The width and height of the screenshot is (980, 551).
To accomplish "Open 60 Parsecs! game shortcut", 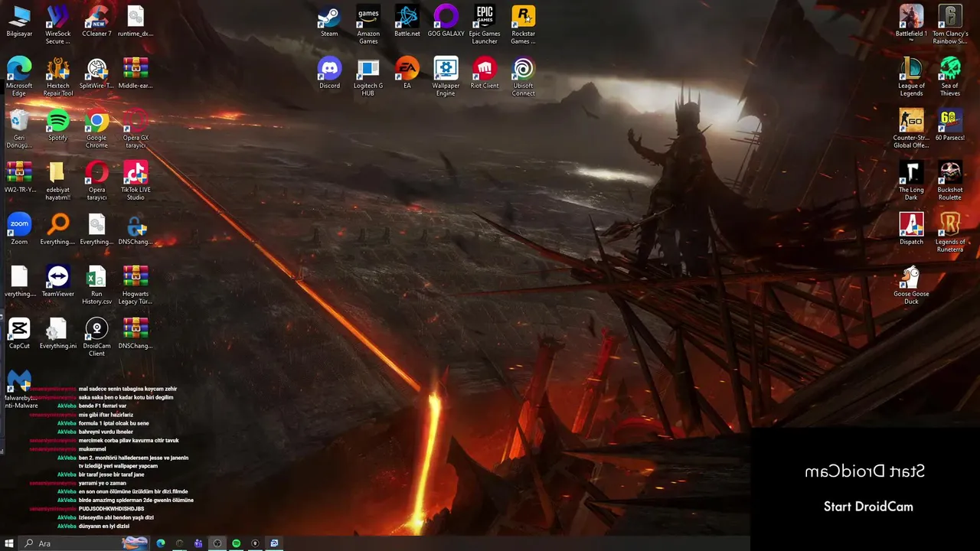I will [x=950, y=126].
